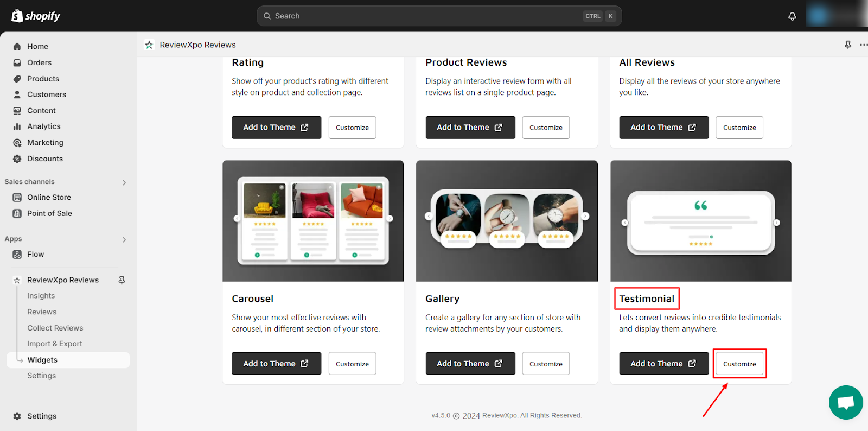Click Customize for All Reviews
This screenshot has height=431, width=868.
(739, 128)
